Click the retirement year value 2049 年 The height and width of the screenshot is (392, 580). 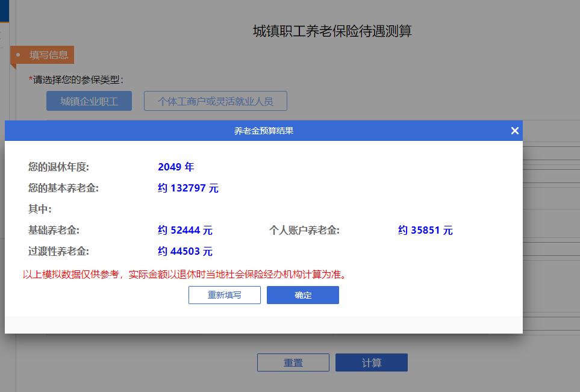coord(176,167)
